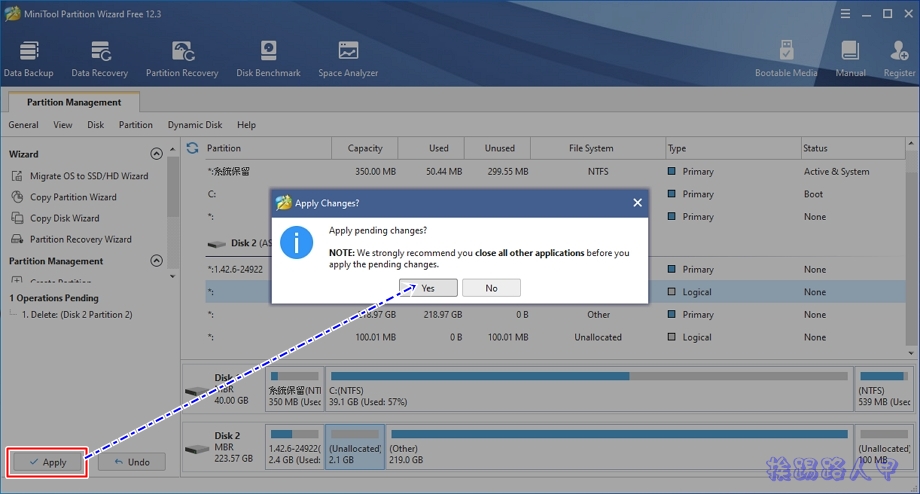Select C:(NTFS) 39.1 GB partition block
This screenshot has height=494, width=920.
[x=589, y=390]
